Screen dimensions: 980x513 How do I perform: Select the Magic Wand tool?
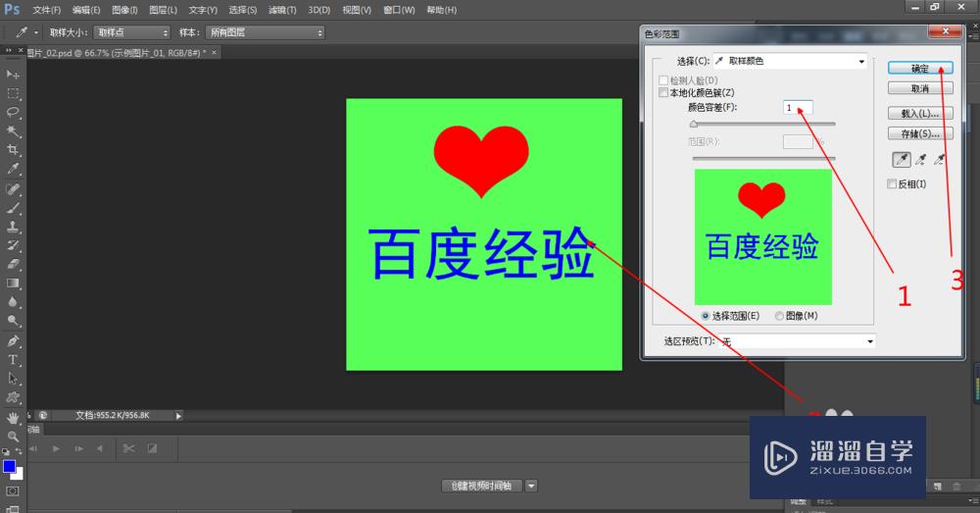pyautogui.click(x=13, y=131)
